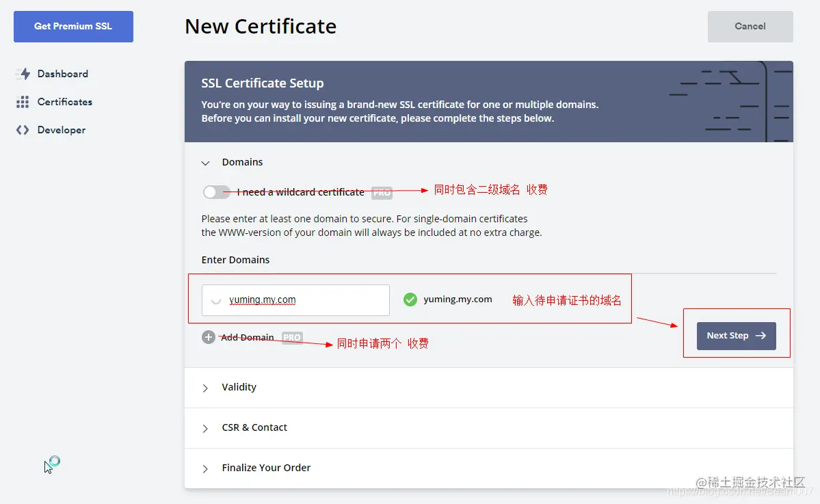Screen dimensions: 820x504
Task: Open Dashboard from the sidebar
Action: [x=62, y=74]
